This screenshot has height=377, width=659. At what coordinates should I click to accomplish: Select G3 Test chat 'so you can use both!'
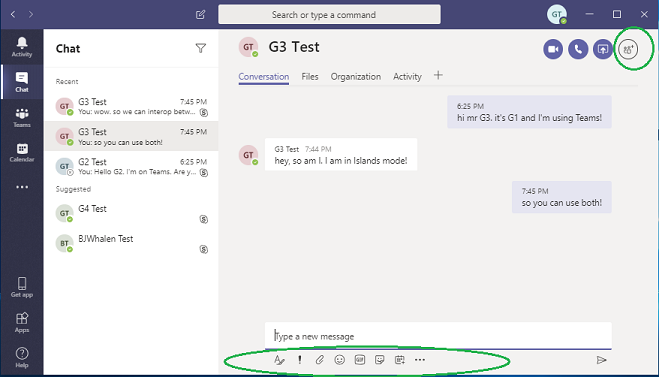coord(131,136)
